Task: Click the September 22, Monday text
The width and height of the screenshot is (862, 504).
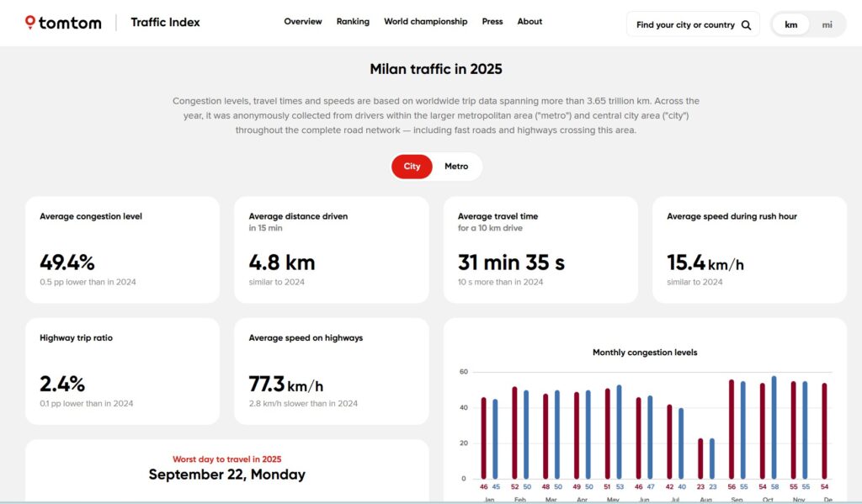Action: [x=227, y=475]
